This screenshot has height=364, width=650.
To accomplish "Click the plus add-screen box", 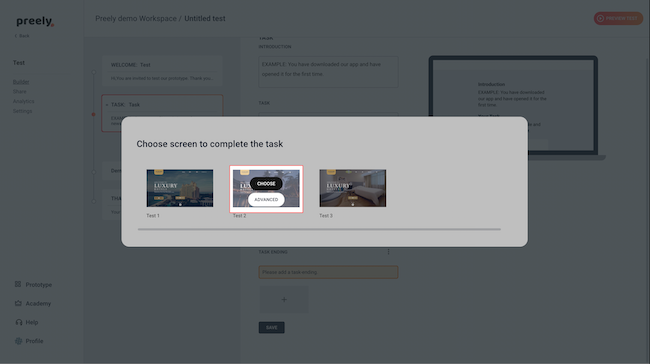I will [284, 299].
